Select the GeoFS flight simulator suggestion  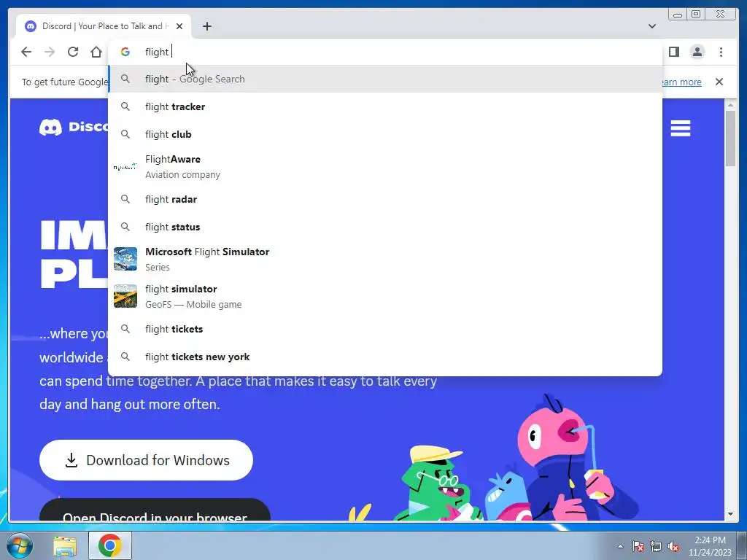click(385, 296)
